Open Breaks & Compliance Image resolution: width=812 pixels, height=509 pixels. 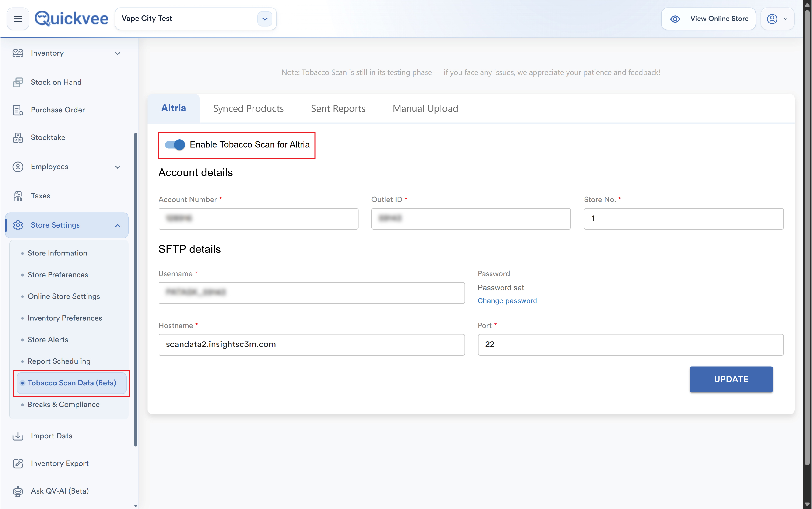click(64, 405)
